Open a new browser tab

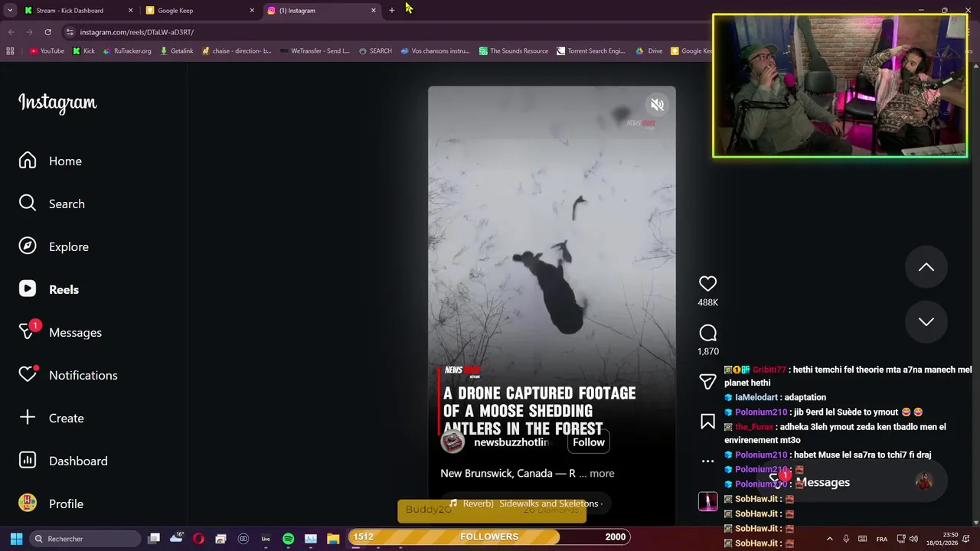(392, 11)
